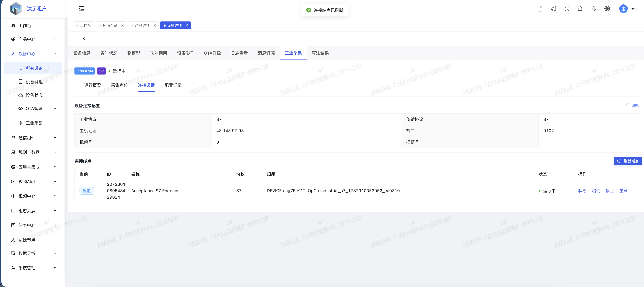Select the 连接设置 sub-tab
This screenshot has height=287, width=644.
(146, 85)
